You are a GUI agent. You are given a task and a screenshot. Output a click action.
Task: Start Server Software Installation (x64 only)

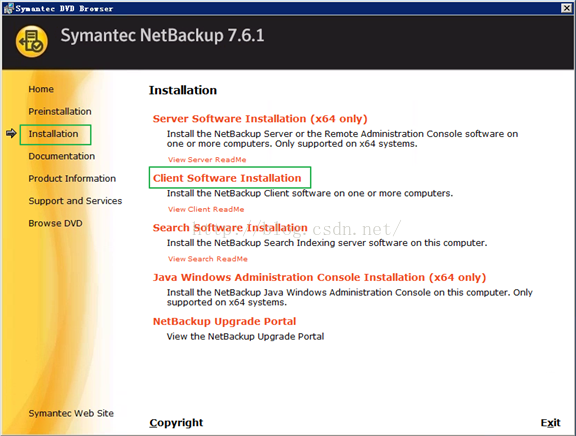(x=260, y=119)
